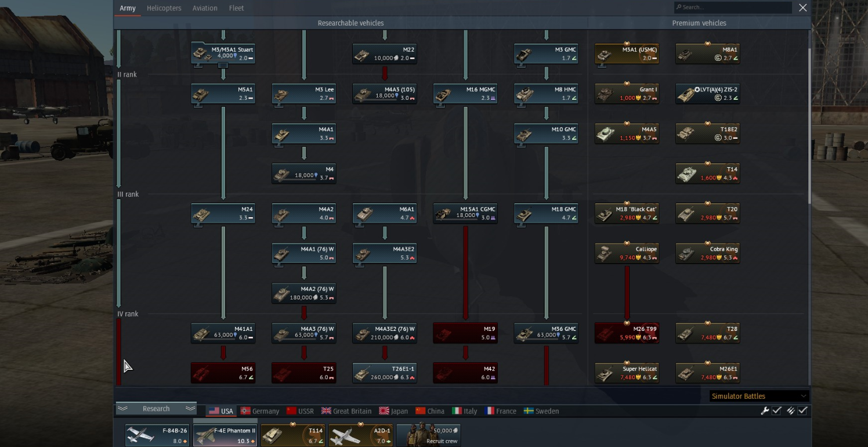Select the premium T18E2 card
Viewport: 868px width, 447px height.
(x=708, y=134)
